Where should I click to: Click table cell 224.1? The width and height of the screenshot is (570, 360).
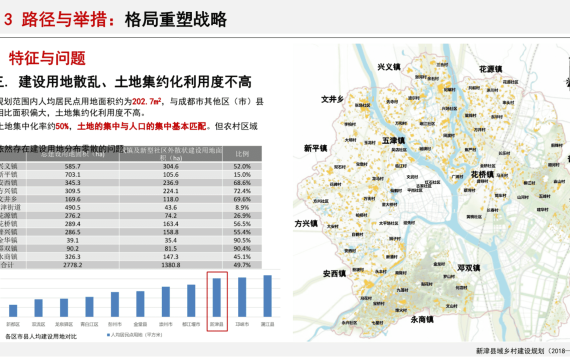coord(170,191)
